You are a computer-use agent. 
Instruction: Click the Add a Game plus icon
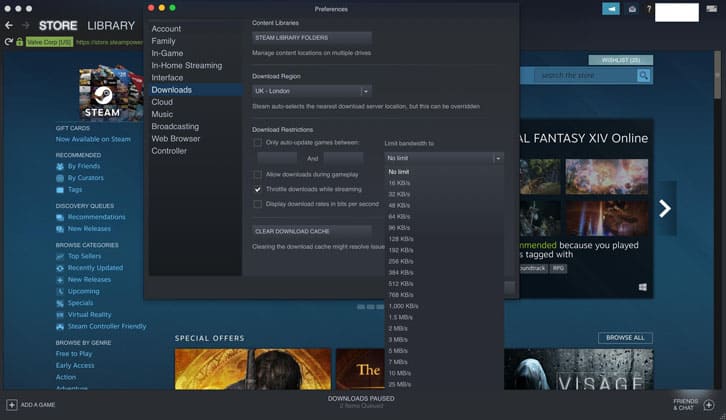click(x=12, y=405)
